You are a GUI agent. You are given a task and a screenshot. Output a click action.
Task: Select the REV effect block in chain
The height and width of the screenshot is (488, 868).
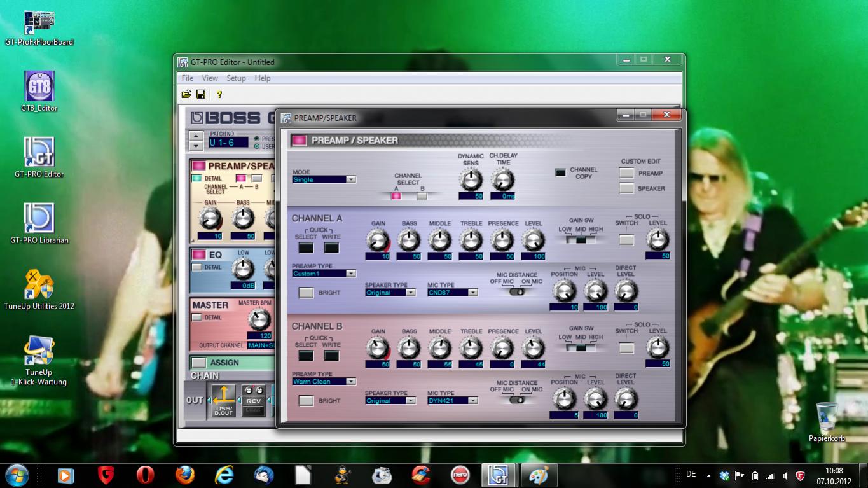254,401
